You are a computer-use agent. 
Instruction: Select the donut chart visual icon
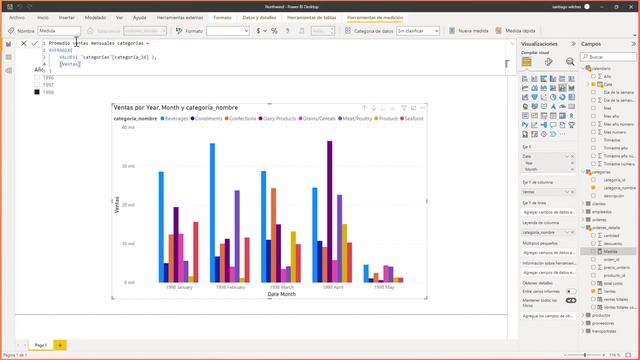[562, 97]
